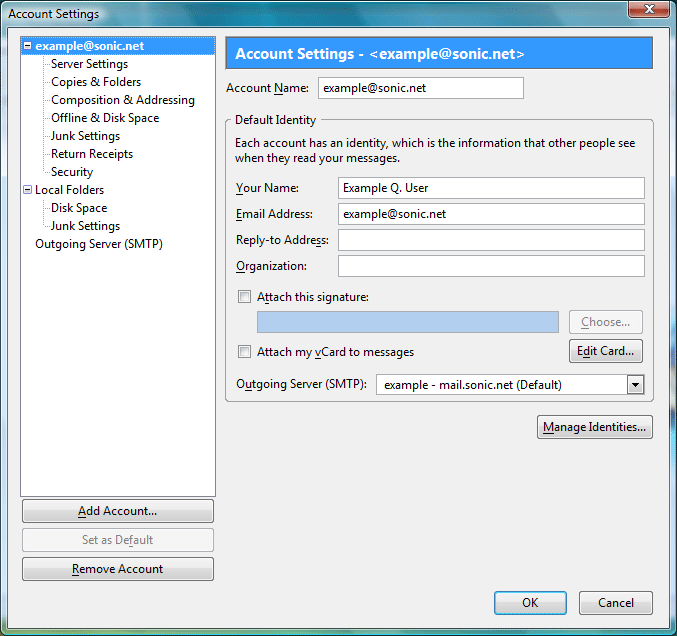Open Junk Settings under example@sonic.net
This screenshot has height=636, width=677.
coord(85,136)
